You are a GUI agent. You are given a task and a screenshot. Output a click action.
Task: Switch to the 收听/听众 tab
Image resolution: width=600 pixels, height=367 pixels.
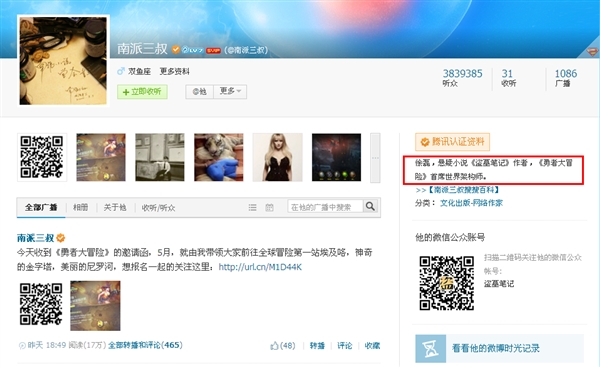(x=158, y=208)
